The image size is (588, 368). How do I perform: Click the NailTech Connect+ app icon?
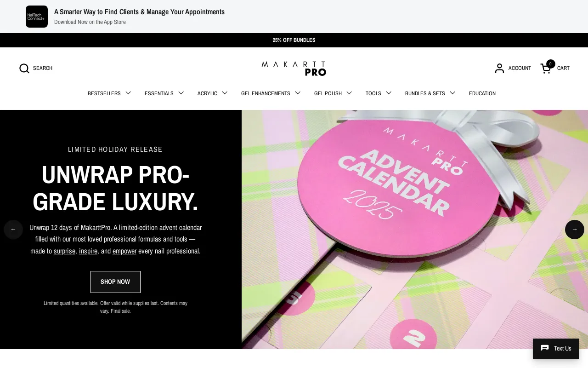[37, 17]
